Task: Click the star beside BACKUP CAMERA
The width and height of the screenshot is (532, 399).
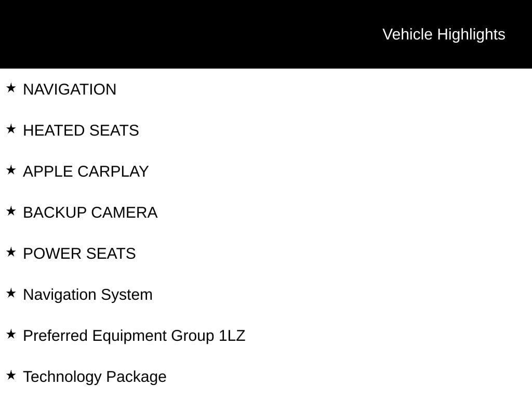Action: 11,211
